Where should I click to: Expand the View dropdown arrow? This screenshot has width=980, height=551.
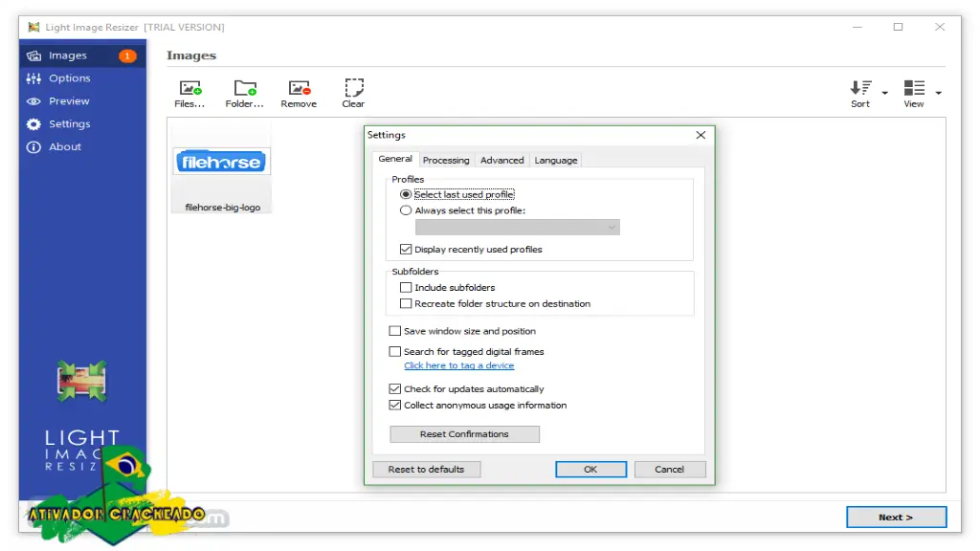[x=938, y=93]
